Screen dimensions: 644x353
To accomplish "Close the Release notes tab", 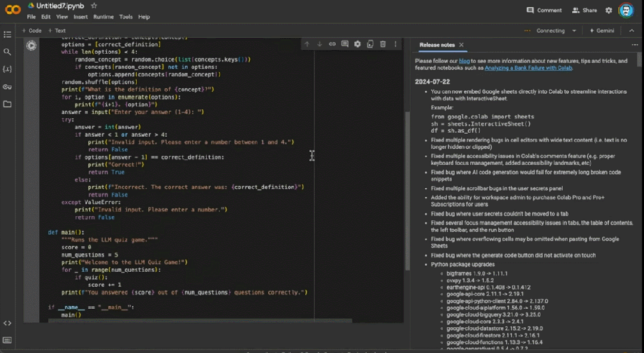I will [461, 45].
